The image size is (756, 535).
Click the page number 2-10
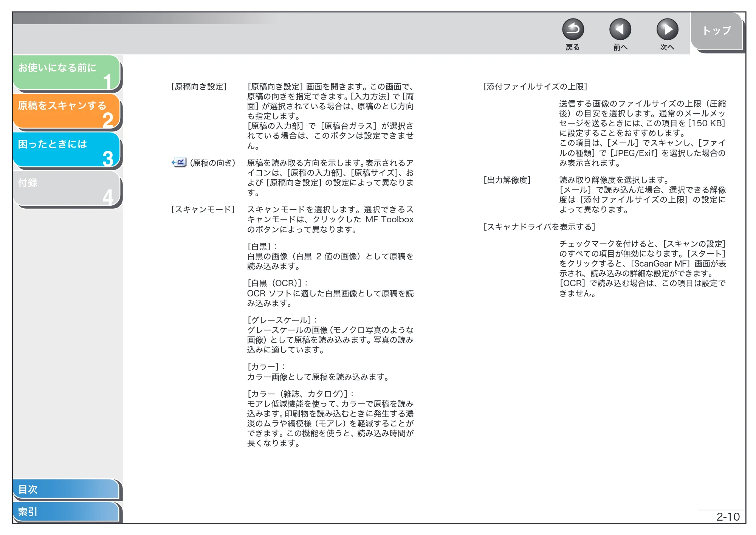coord(728,516)
